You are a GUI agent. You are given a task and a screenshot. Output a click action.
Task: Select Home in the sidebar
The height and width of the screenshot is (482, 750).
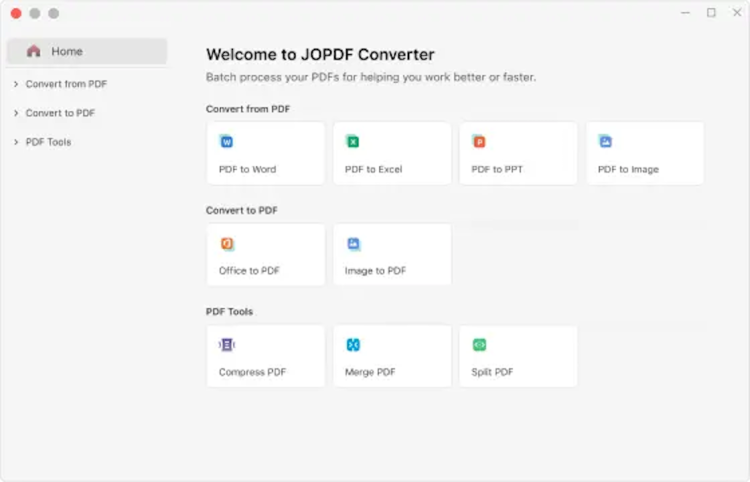pos(67,51)
